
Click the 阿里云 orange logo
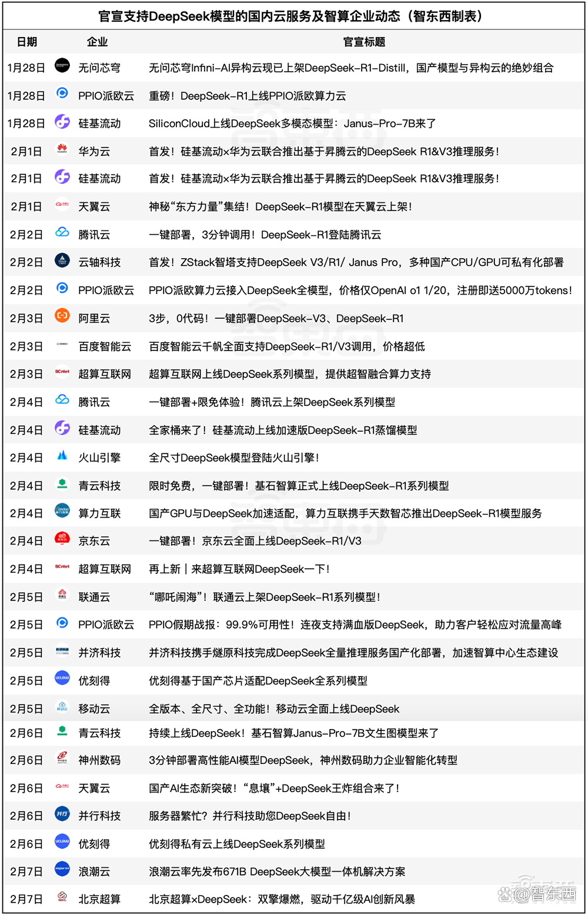click(62, 316)
